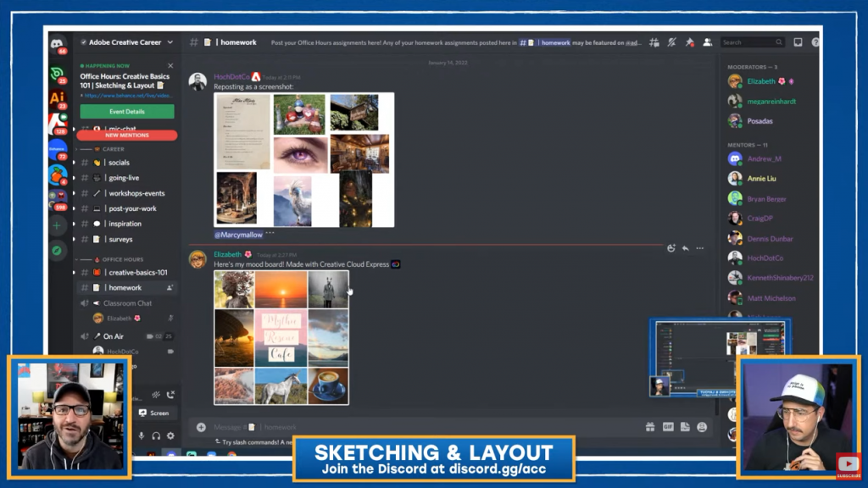The width and height of the screenshot is (868, 488).
Task: Open the GIF picker
Action: pyautogui.click(x=668, y=427)
